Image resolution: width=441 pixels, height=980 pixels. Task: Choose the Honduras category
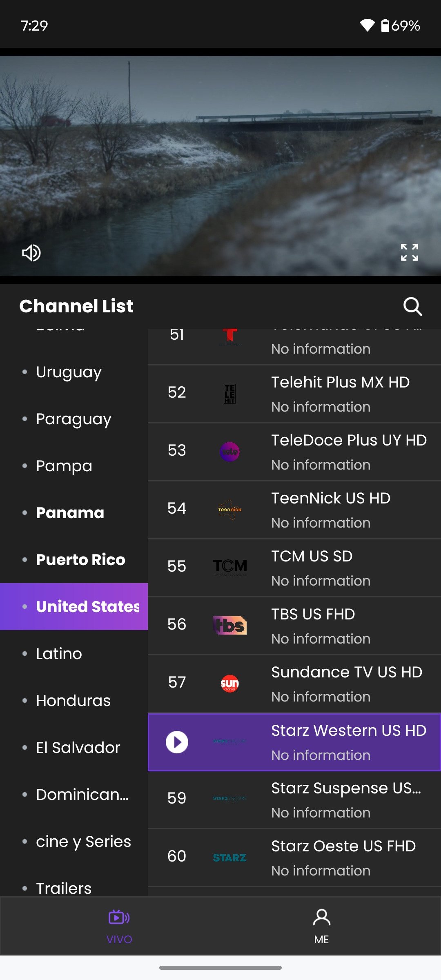(74, 701)
